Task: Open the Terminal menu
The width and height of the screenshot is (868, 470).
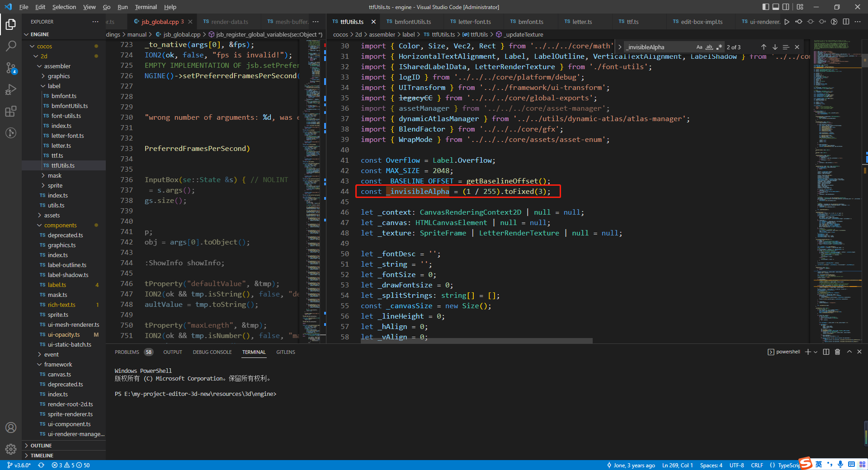Action: click(146, 7)
